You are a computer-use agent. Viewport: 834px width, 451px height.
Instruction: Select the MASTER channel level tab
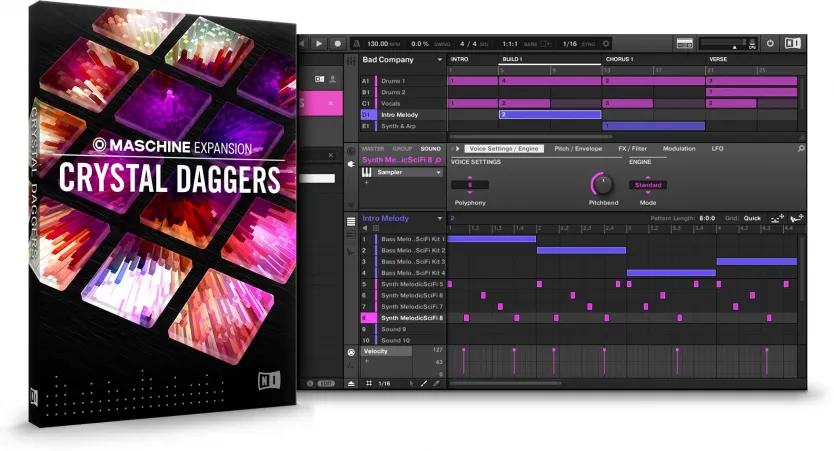point(371,148)
